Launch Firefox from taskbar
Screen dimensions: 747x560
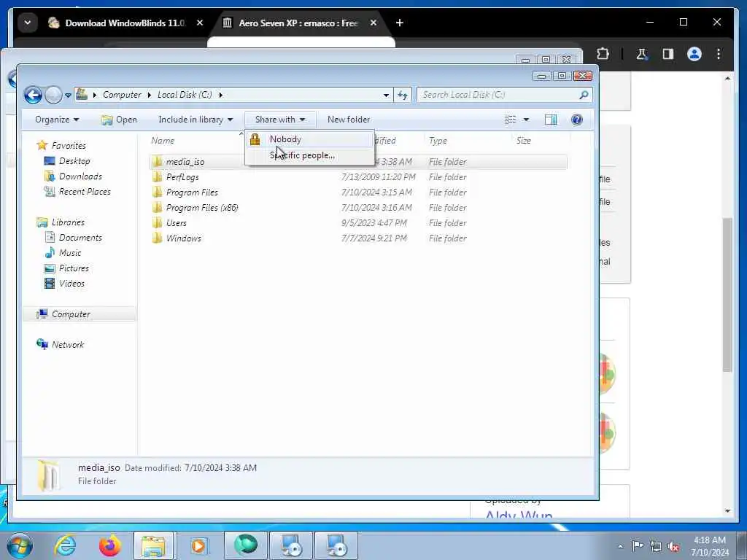pos(109,545)
